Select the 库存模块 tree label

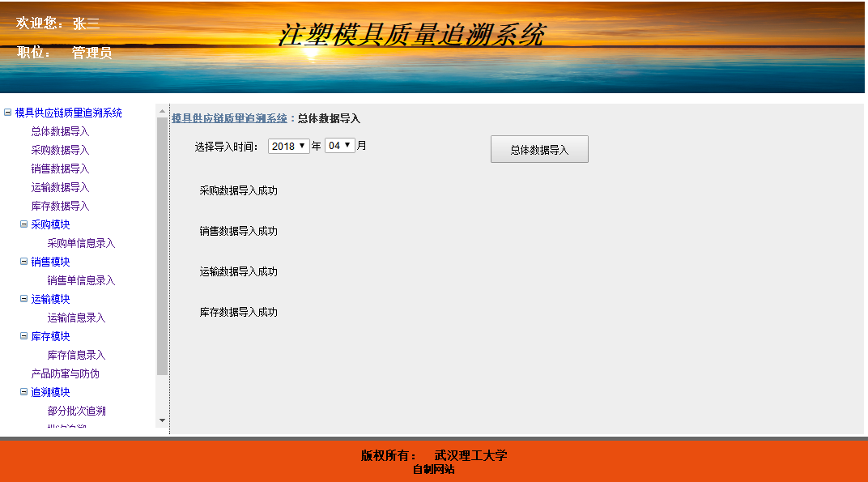(50, 336)
